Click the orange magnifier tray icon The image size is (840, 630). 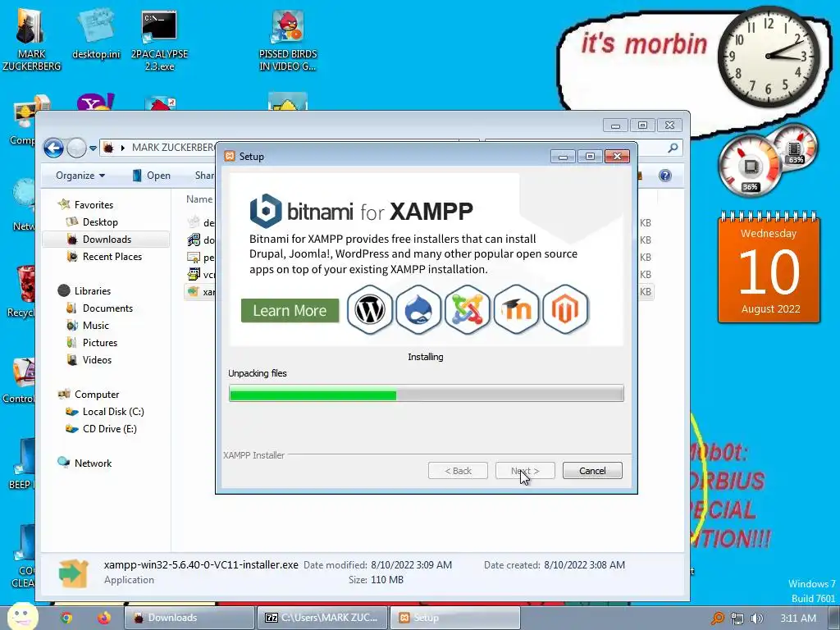click(717, 619)
